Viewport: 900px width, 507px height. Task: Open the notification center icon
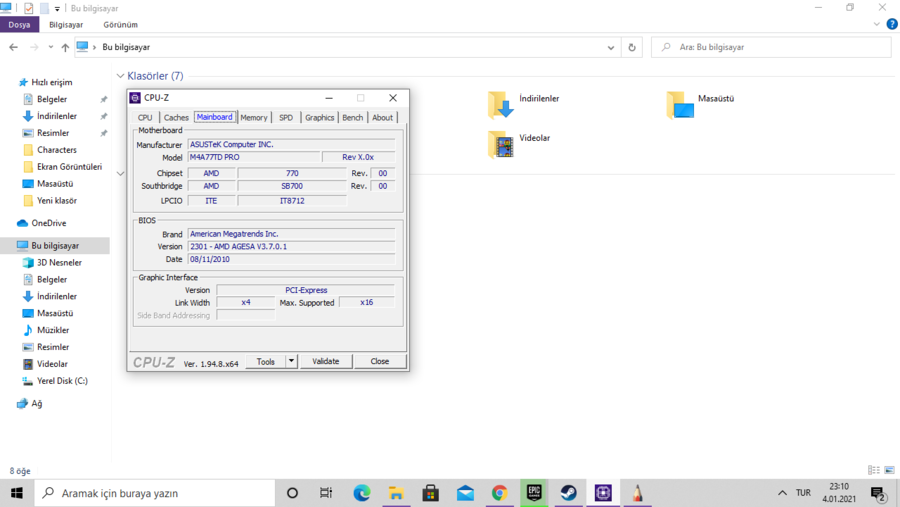(878, 494)
